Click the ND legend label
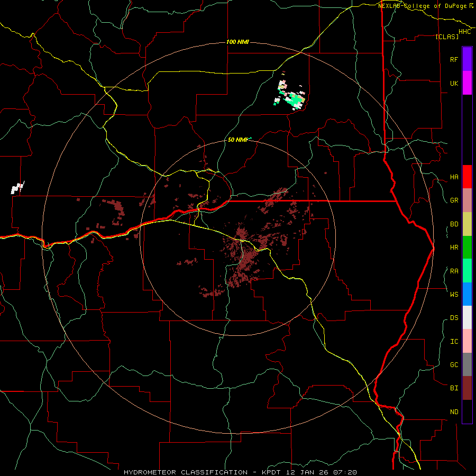The width and height of the screenshot is (476, 476). tap(454, 412)
